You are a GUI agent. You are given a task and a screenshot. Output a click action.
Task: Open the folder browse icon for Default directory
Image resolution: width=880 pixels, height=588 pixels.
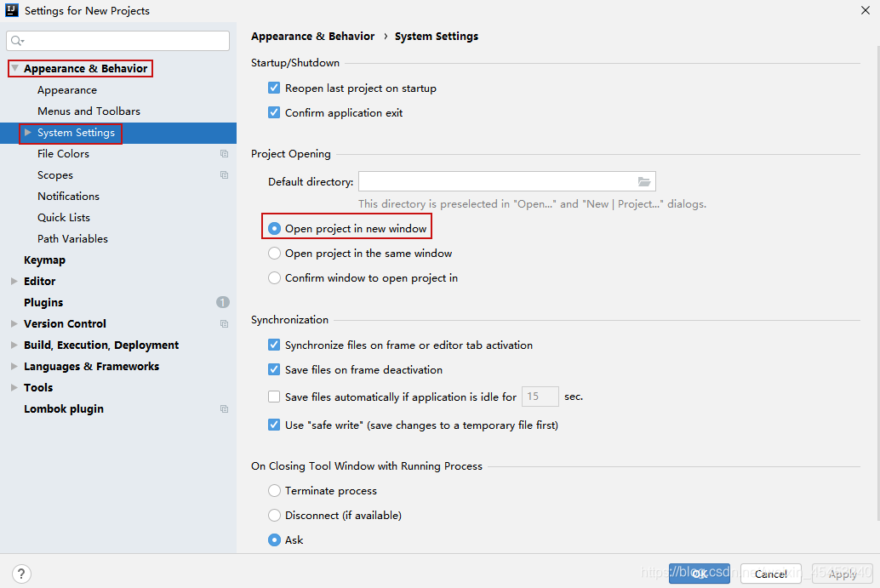(x=643, y=181)
